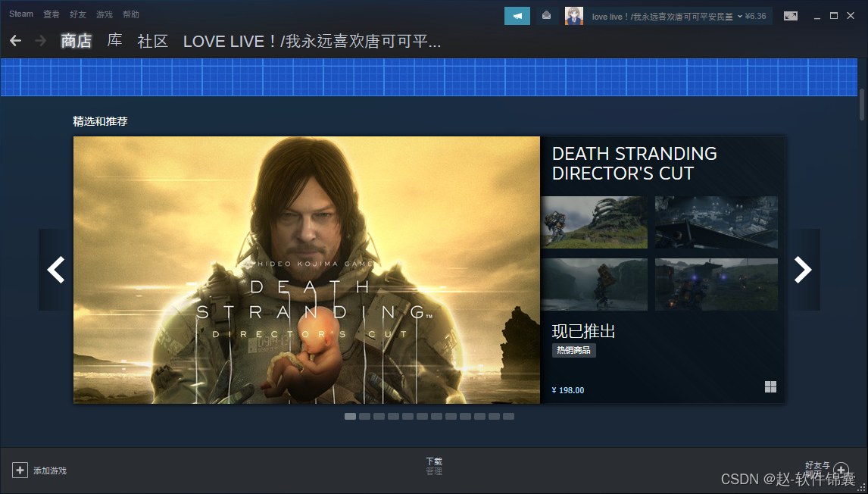Open account name dropdown menu
The height and width of the screenshot is (494, 868).
667,17
